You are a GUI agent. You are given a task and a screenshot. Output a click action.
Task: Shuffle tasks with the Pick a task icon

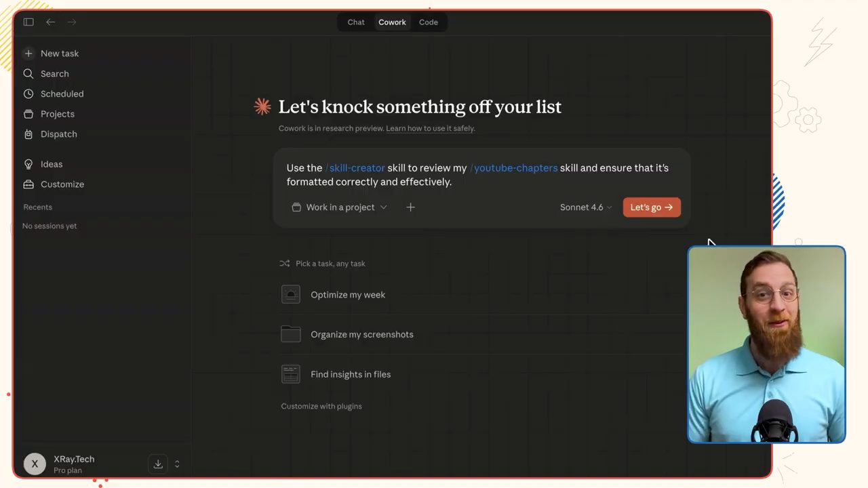click(285, 264)
